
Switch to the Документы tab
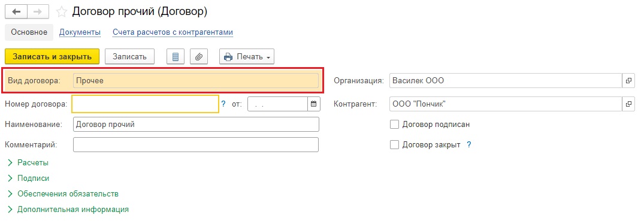pos(80,32)
